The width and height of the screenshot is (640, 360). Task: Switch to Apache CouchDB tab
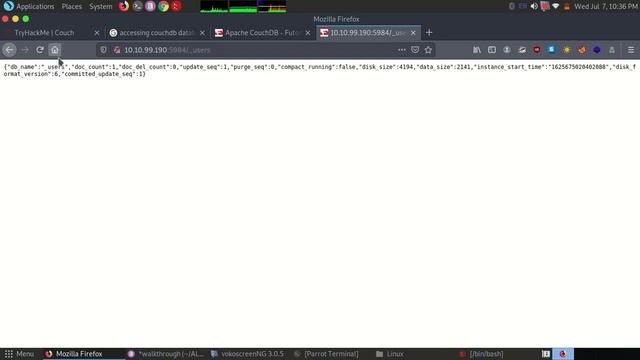coord(262,33)
